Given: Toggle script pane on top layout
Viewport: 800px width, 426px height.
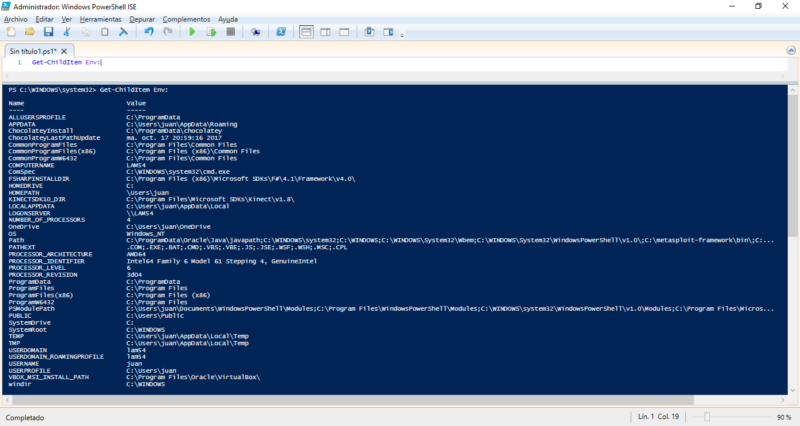Looking at the screenshot, I should coord(307,32).
